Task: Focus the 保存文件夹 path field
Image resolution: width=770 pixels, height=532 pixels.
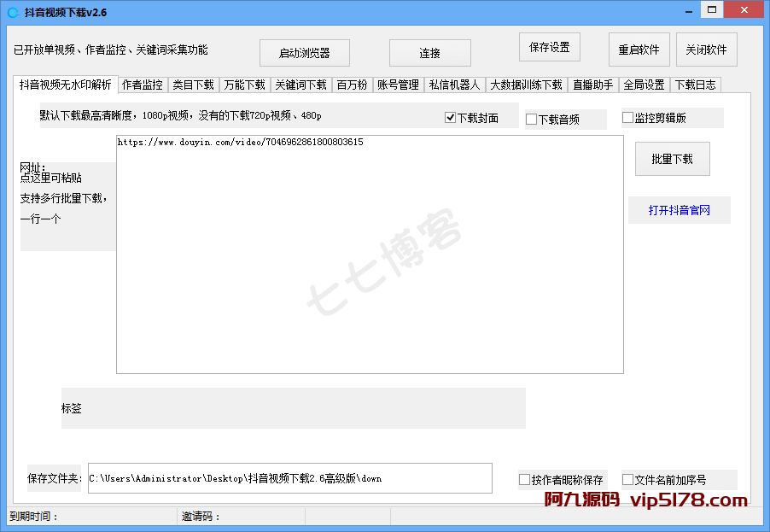Action: pyautogui.click(x=290, y=478)
